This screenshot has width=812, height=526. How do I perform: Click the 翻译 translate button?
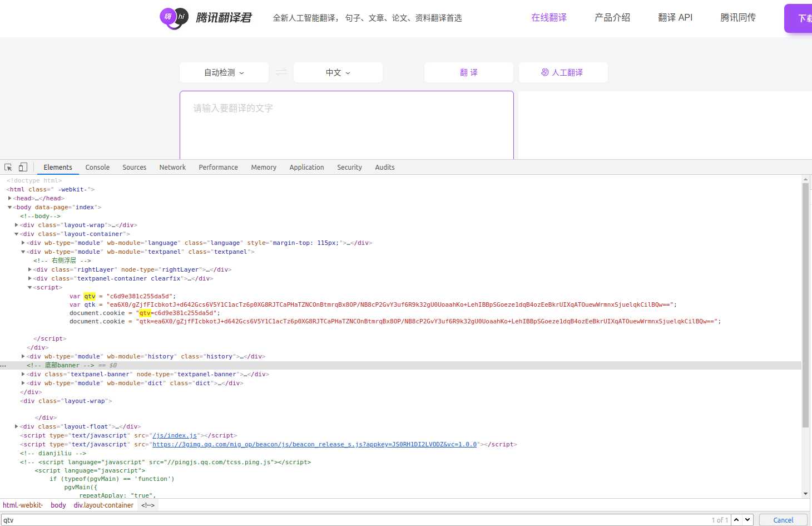coord(469,72)
